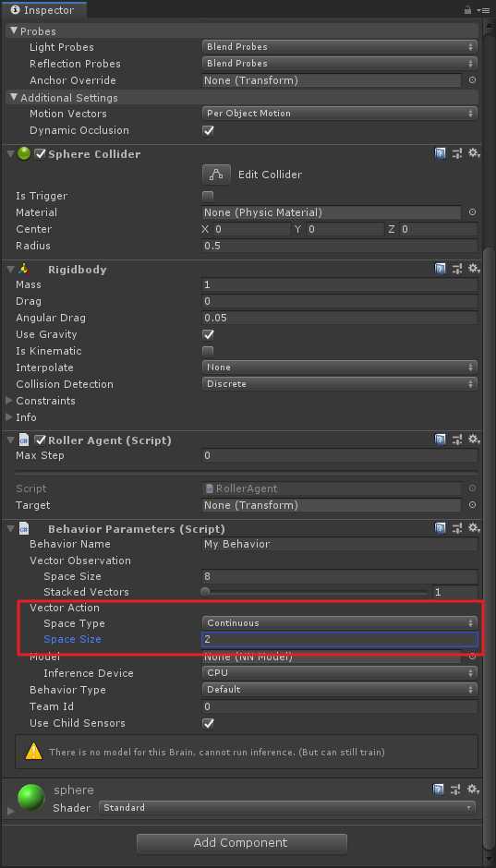496x868 pixels.
Task: Open sphere material help reference icon
Action: click(440, 790)
